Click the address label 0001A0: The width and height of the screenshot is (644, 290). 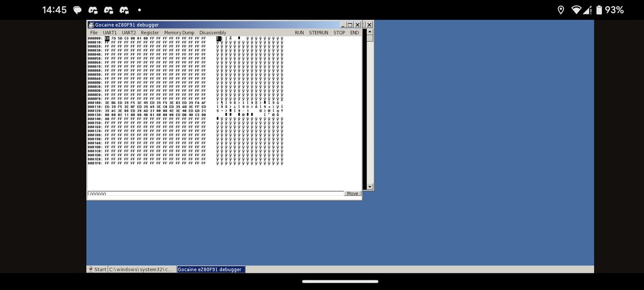pyautogui.click(x=95, y=143)
